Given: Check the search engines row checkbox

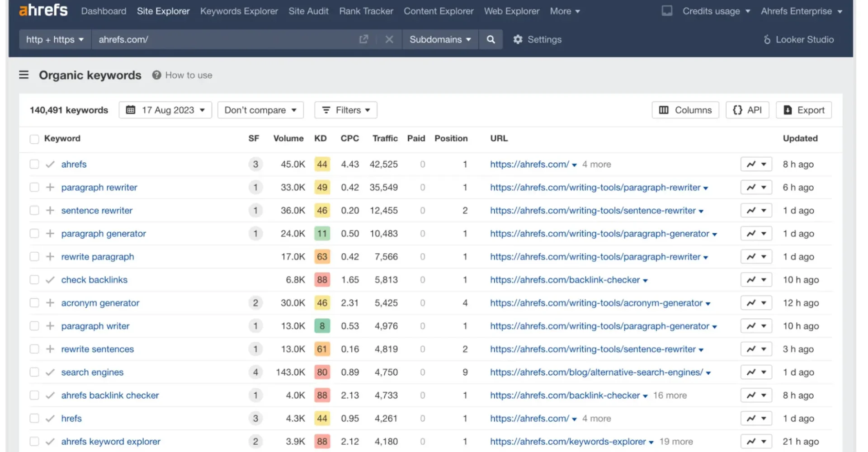Looking at the screenshot, I should click(x=34, y=372).
